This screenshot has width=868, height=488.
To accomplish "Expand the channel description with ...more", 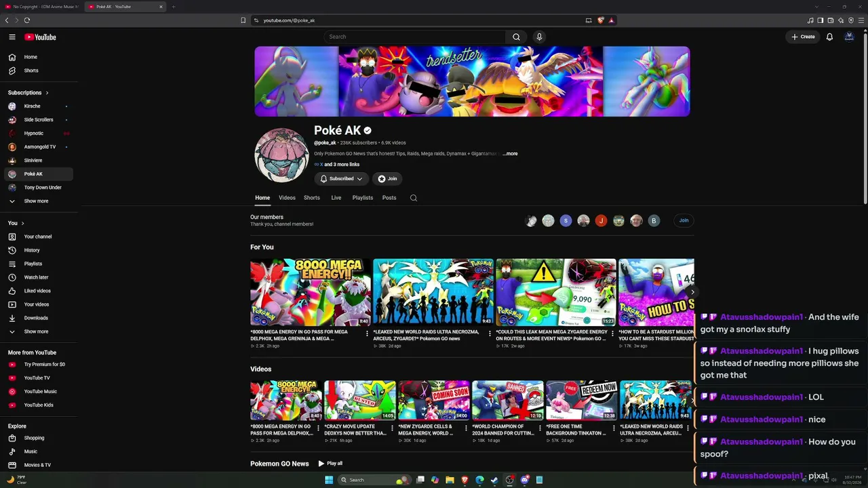I will click(510, 154).
